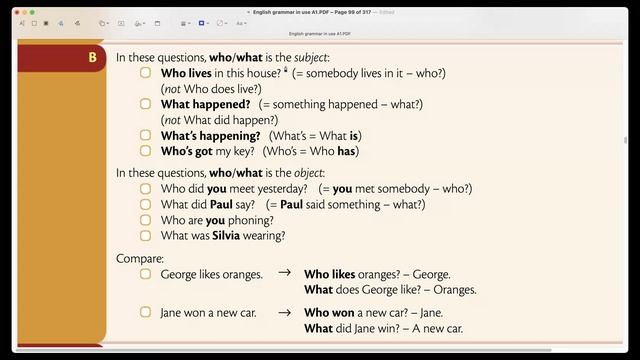Image resolution: width=640 pixels, height=360 pixels.
Task: Click '(= something happened – what?)'
Action: coord(341,104)
